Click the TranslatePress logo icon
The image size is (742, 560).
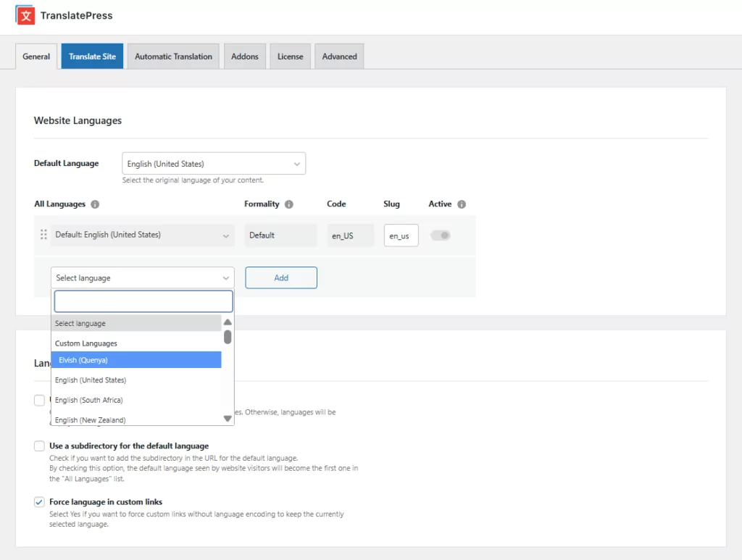[x=25, y=15]
